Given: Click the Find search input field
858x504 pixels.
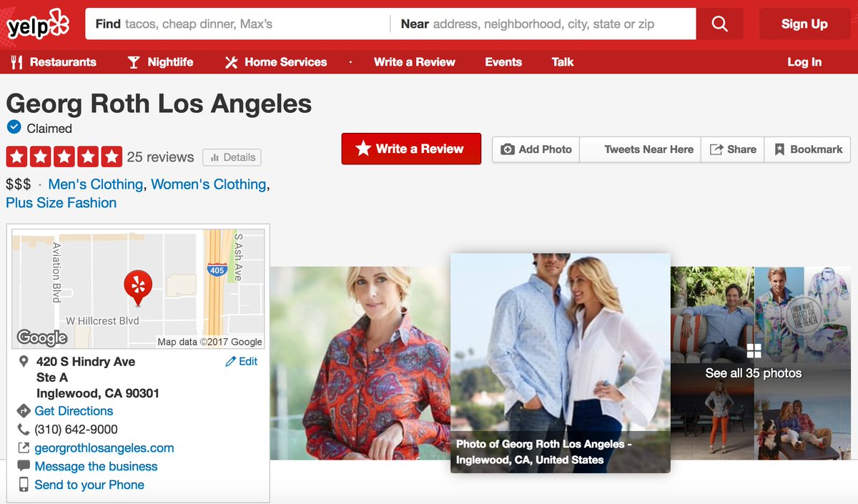Looking at the screenshot, I should tap(238, 24).
